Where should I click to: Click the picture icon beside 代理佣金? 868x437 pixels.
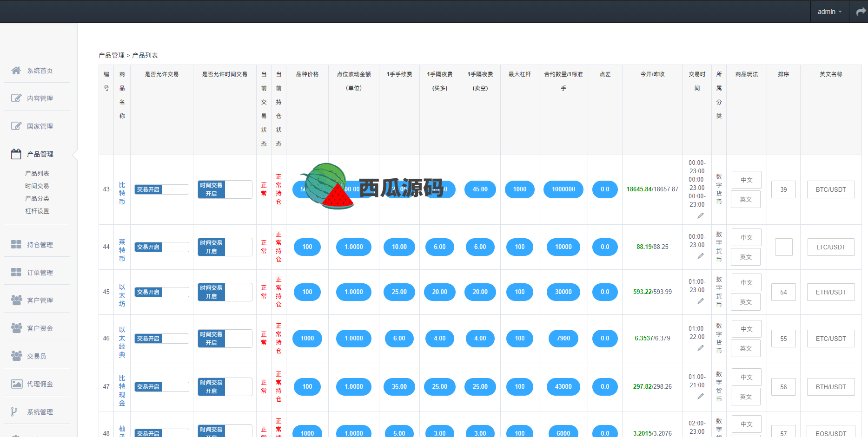click(x=17, y=384)
